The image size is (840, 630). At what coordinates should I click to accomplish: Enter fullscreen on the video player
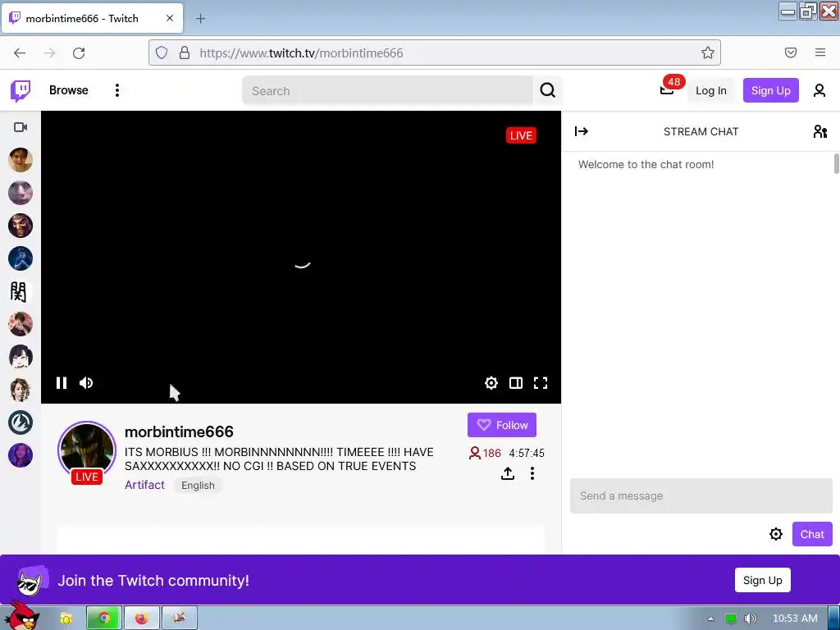pyautogui.click(x=541, y=382)
